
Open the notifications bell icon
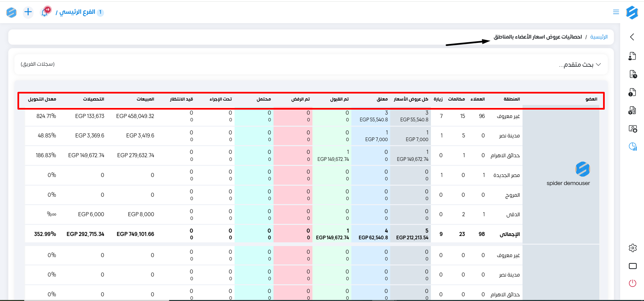[x=45, y=12]
